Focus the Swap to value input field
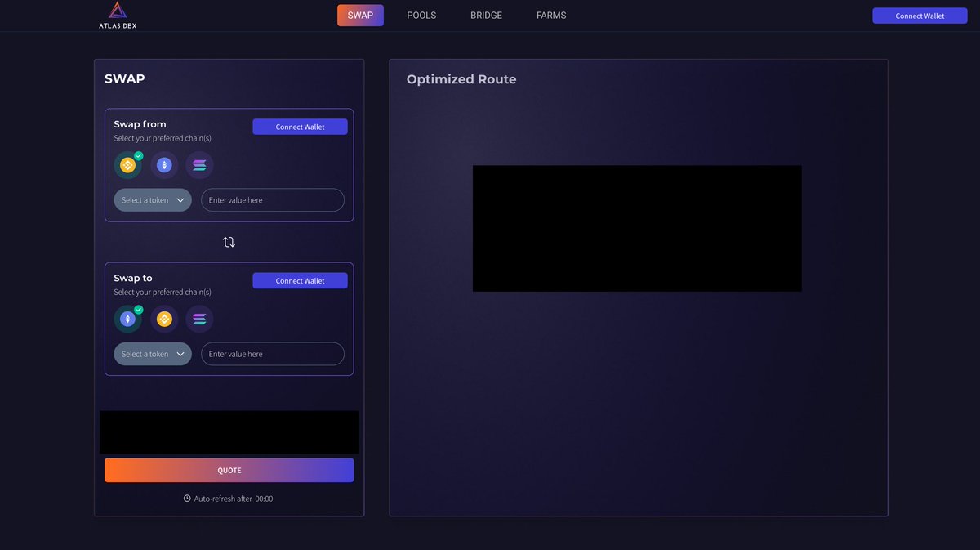This screenshot has height=550, width=980. [273, 354]
